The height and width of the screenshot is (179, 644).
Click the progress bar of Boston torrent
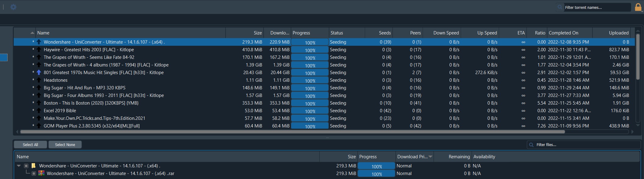pyautogui.click(x=310, y=103)
